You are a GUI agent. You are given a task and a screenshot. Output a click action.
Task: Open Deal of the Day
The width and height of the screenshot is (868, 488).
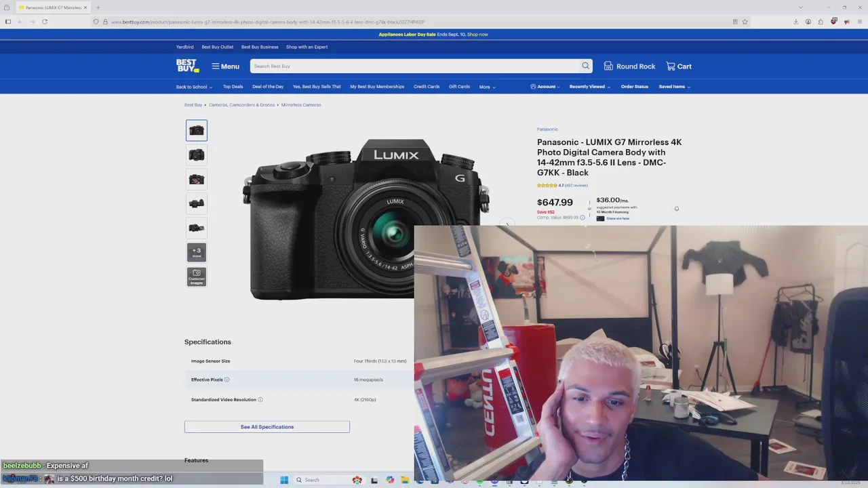pos(268,87)
